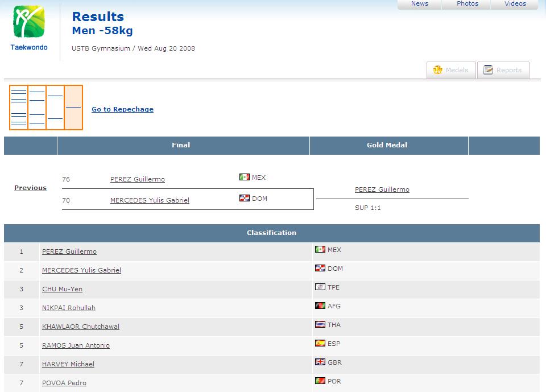Click the Taekwondo sport logo icon

(x=28, y=23)
